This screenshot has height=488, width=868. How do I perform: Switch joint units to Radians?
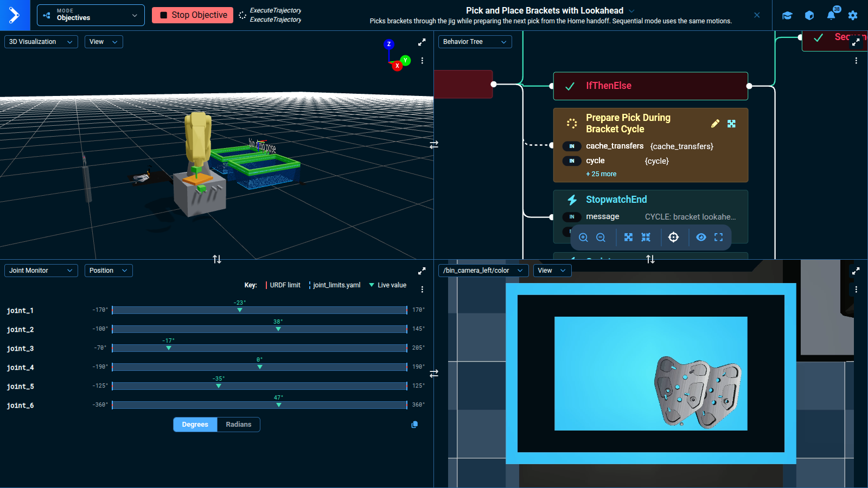(x=239, y=425)
